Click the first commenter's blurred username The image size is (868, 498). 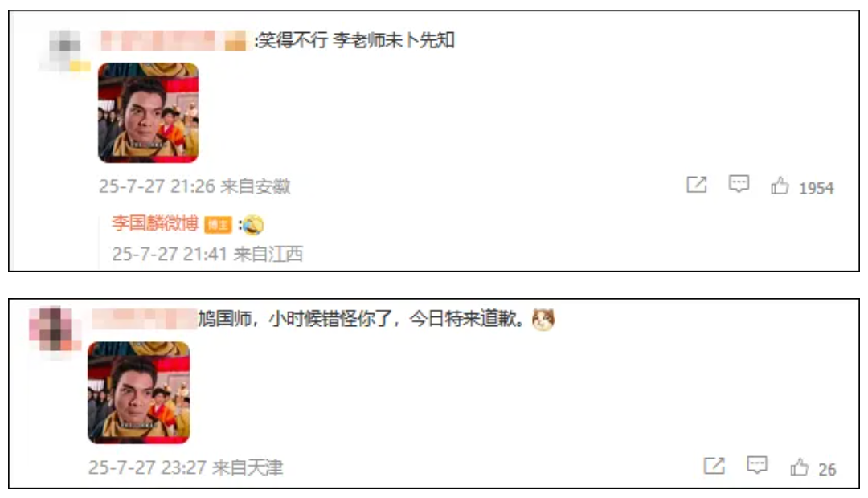point(173,41)
